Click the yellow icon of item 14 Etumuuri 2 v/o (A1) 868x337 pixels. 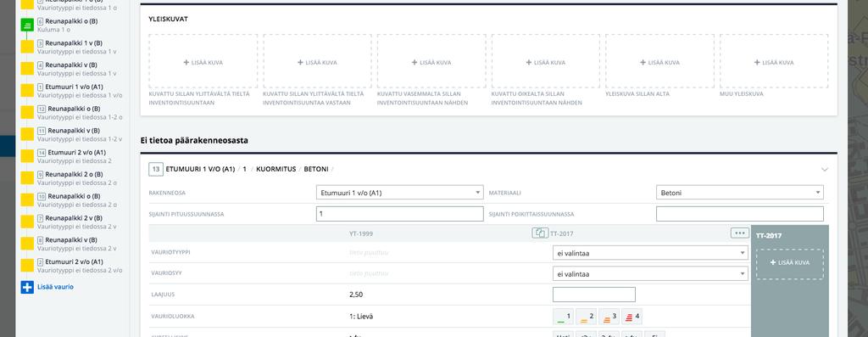[27, 156]
